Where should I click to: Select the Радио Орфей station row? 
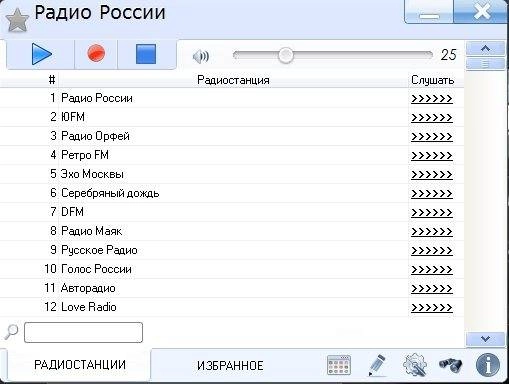232,136
